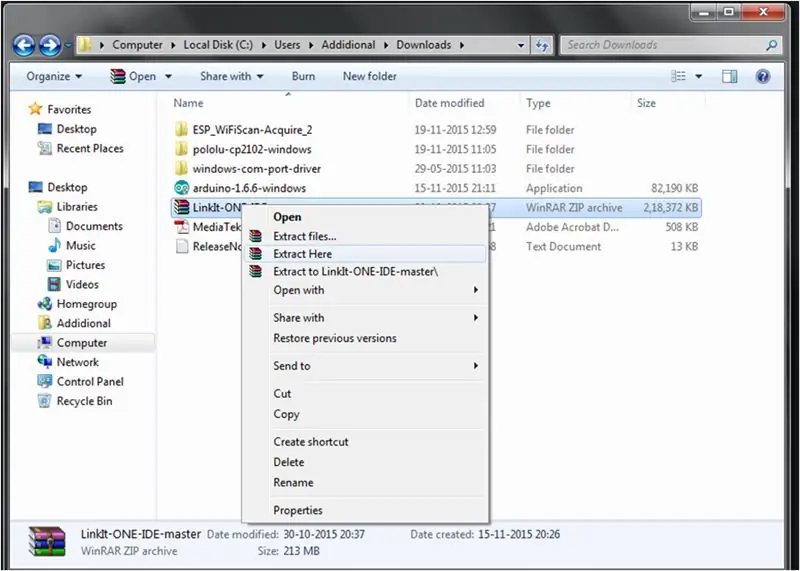
Task: Expand the view options dropdown arrow
Action: tap(698, 77)
